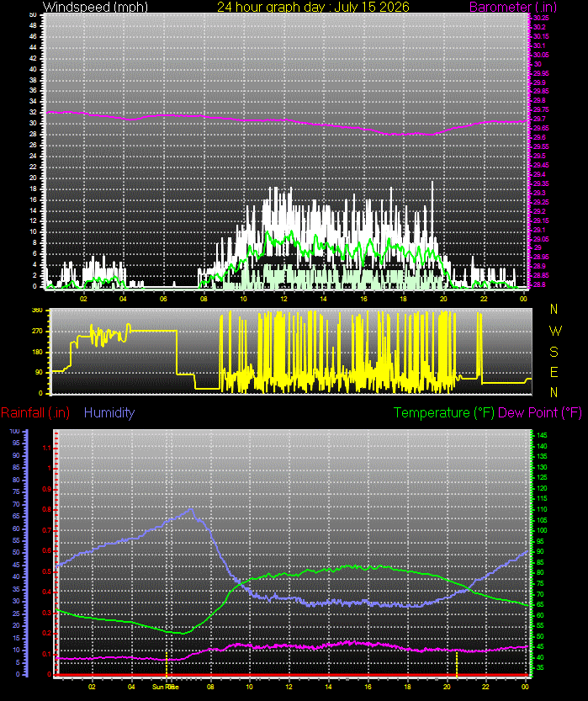Click the 'Sun Rise' marker label
This screenshot has height=701, width=588.
tap(166, 687)
